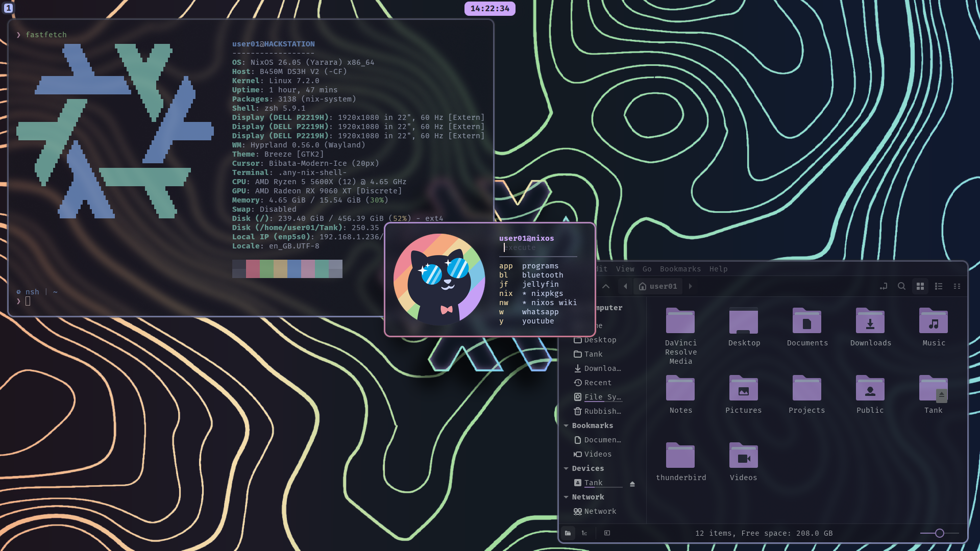980x551 pixels.
Task: Eject Tank drive in Devices list
Action: [x=632, y=484]
